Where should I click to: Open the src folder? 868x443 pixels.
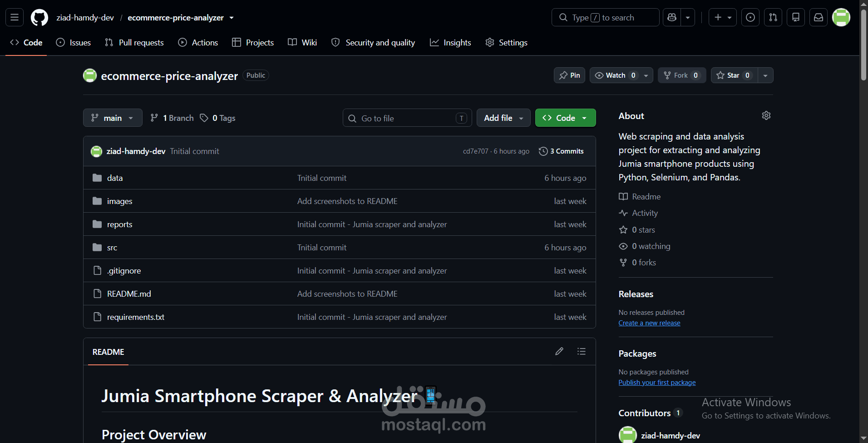112,248
